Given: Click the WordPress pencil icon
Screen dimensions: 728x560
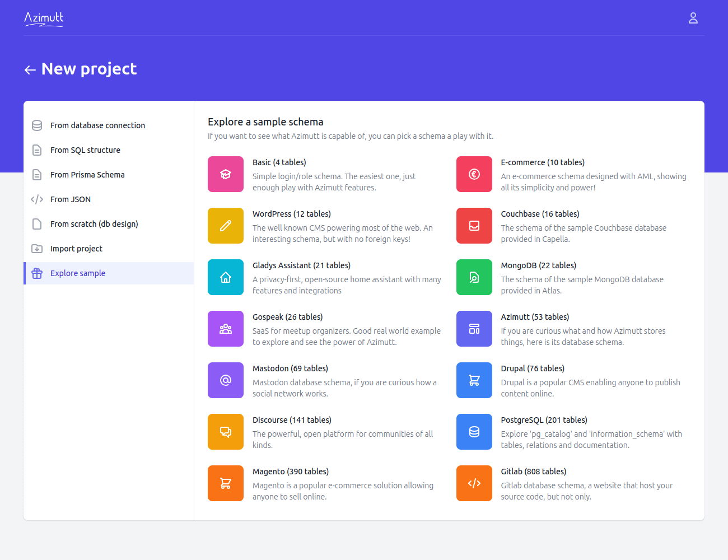Looking at the screenshot, I should click(226, 226).
